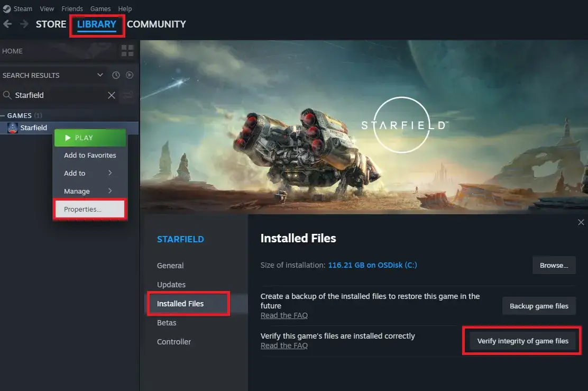Clear the Starfield search using the X icon
588x391 pixels.
pos(111,95)
